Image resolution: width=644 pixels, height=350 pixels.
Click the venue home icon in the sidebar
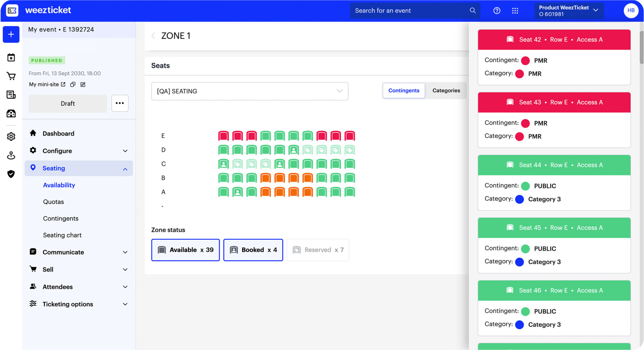pyautogui.click(x=11, y=113)
